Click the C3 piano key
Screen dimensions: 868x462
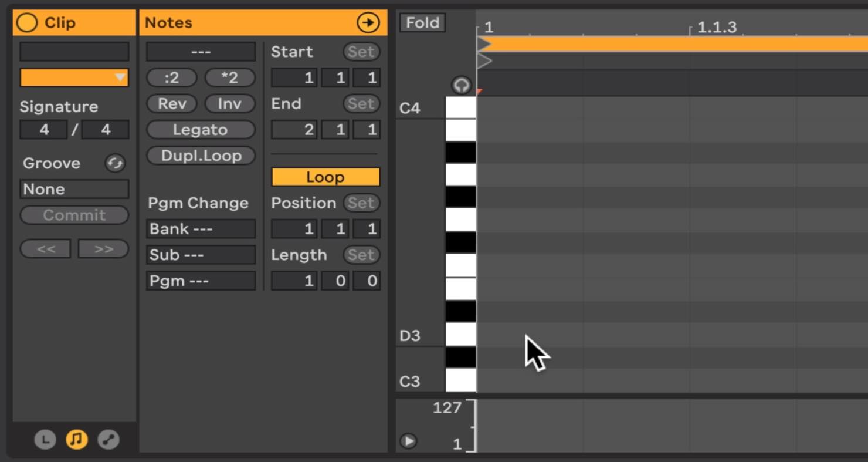coord(461,380)
